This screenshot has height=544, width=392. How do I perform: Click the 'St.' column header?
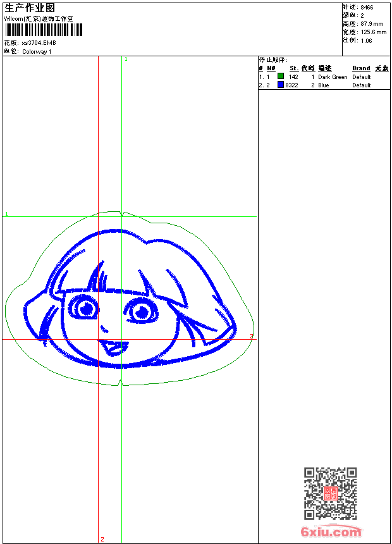pyautogui.click(x=294, y=68)
